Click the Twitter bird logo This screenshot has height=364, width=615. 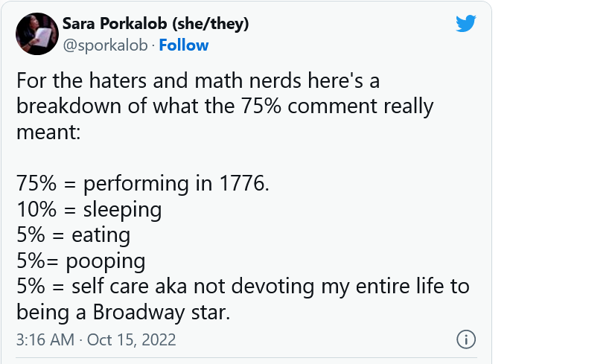(465, 24)
